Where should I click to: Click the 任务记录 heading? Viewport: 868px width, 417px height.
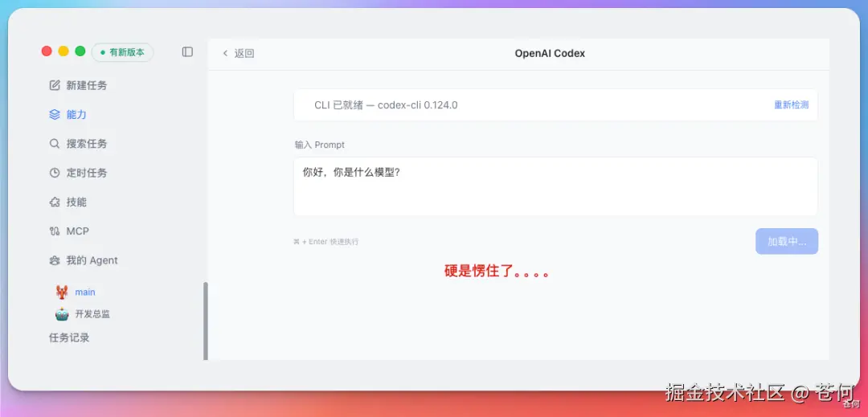pos(69,337)
